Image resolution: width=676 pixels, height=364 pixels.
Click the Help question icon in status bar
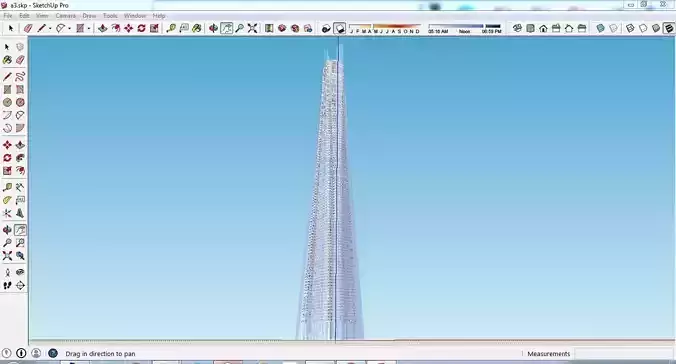[53, 353]
